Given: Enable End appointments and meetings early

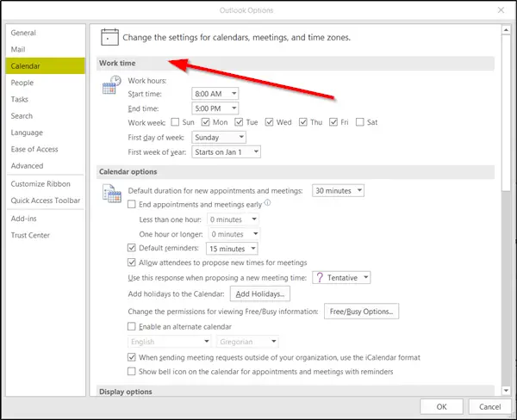Looking at the screenshot, I should [x=132, y=204].
